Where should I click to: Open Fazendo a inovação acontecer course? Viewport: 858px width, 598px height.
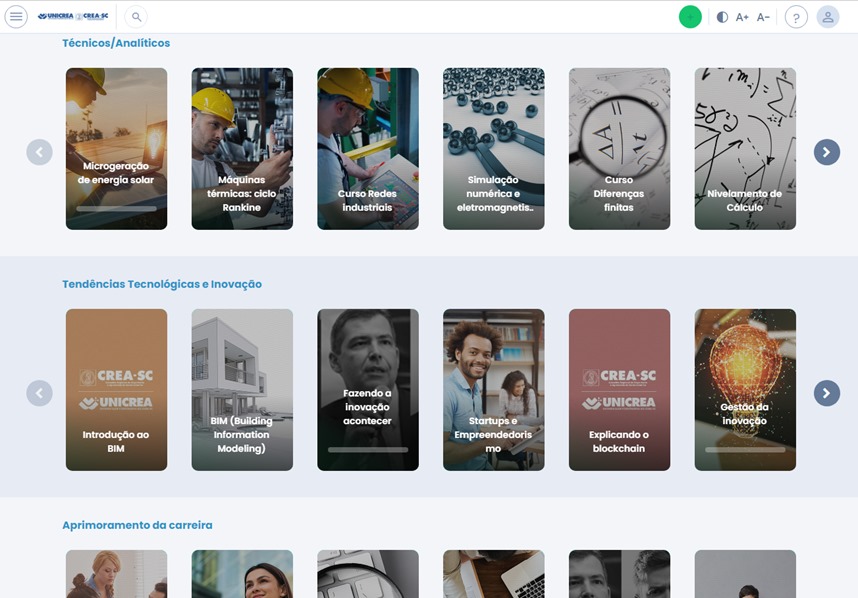coord(368,390)
